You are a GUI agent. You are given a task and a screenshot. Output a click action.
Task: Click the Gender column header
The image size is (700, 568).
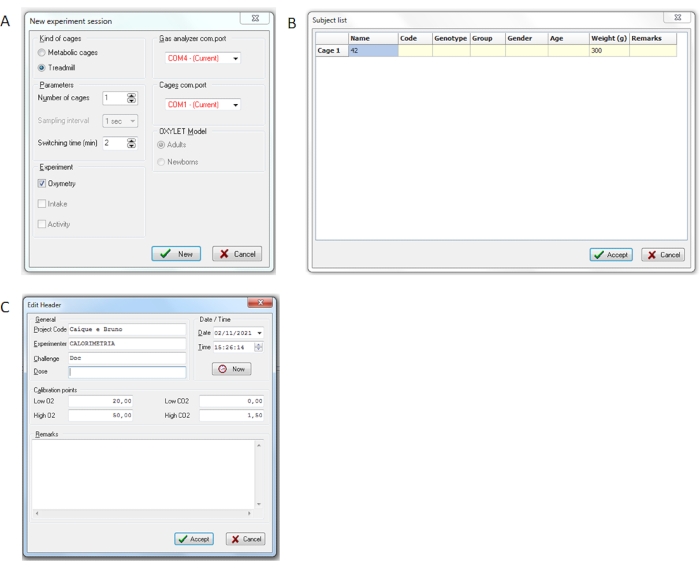coord(526,38)
